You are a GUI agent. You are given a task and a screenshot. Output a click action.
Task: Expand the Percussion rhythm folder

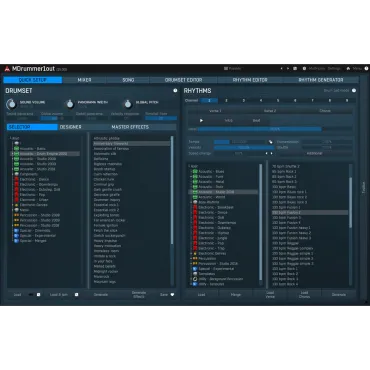tap(191, 258)
